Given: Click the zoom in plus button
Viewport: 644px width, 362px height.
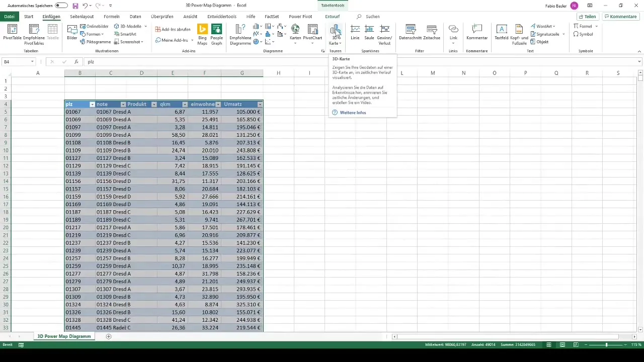Looking at the screenshot, I should [626, 345].
